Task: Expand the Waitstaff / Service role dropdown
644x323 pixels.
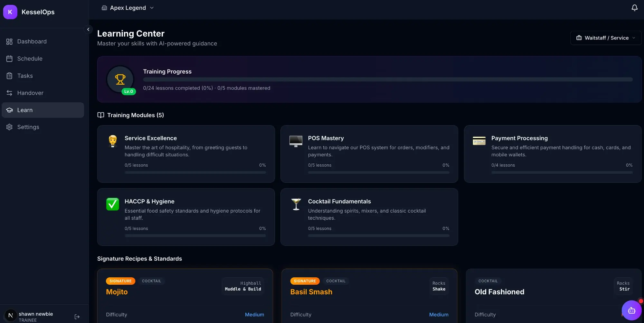Action: pos(606,38)
